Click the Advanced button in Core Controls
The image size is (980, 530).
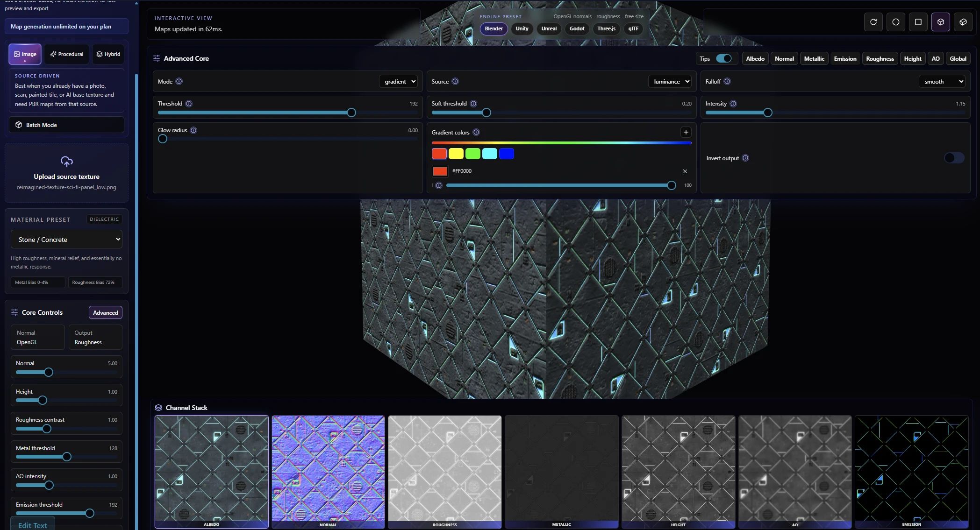point(106,312)
